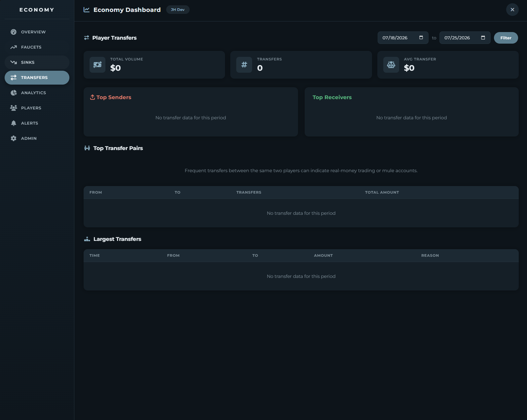Open the Overview section

[37, 32]
